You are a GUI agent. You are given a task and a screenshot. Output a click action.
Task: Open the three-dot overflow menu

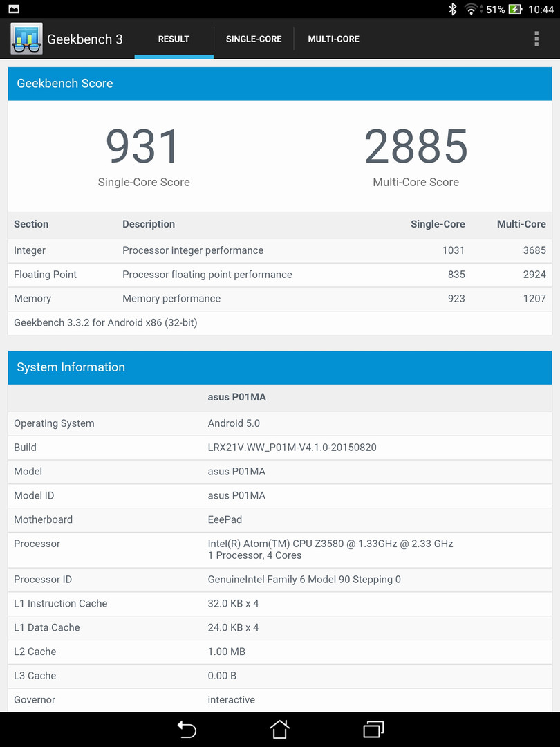coord(536,39)
